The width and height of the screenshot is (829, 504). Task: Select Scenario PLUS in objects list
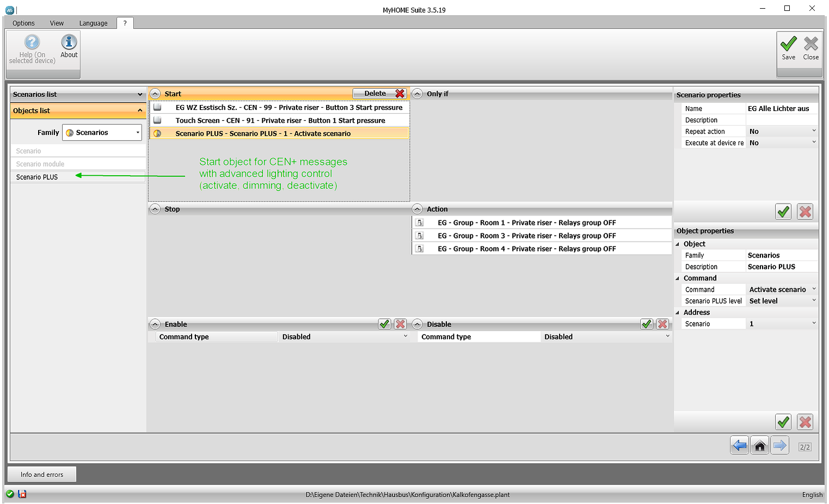(78, 177)
